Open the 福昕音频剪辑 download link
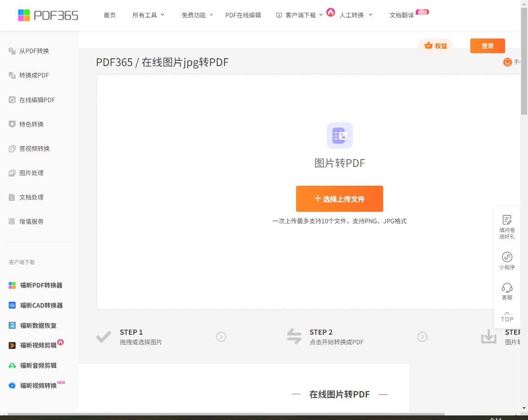The width and height of the screenshot is (528, 420). tap(38, 365)
